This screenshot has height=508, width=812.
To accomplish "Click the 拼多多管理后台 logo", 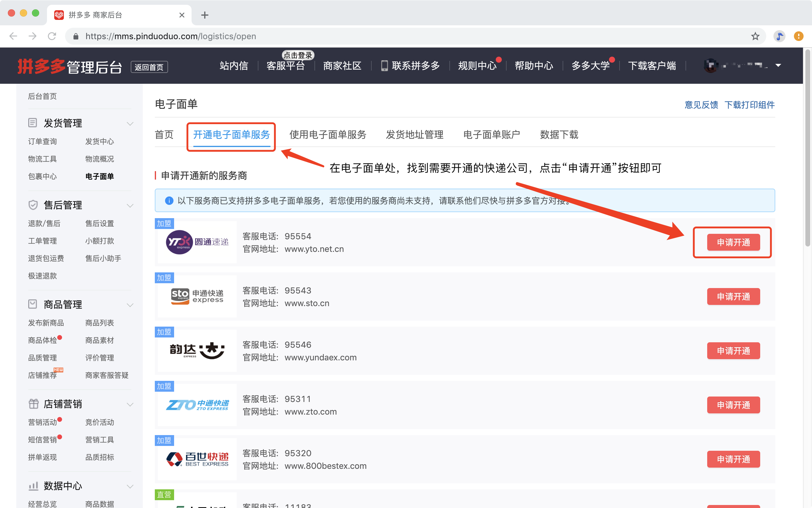I will (x=70, y=67).
